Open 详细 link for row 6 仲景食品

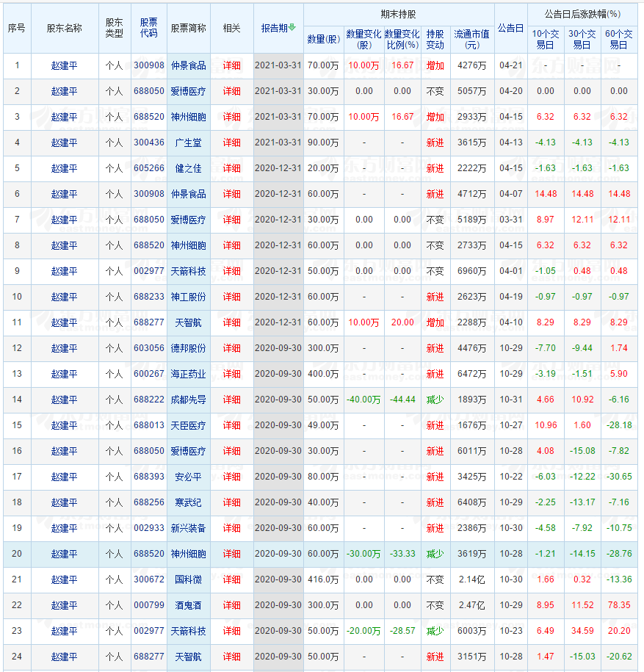231,194
